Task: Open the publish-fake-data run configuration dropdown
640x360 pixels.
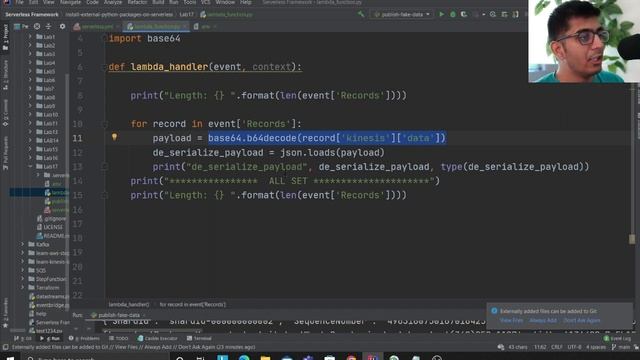Action: click(402, 14)
